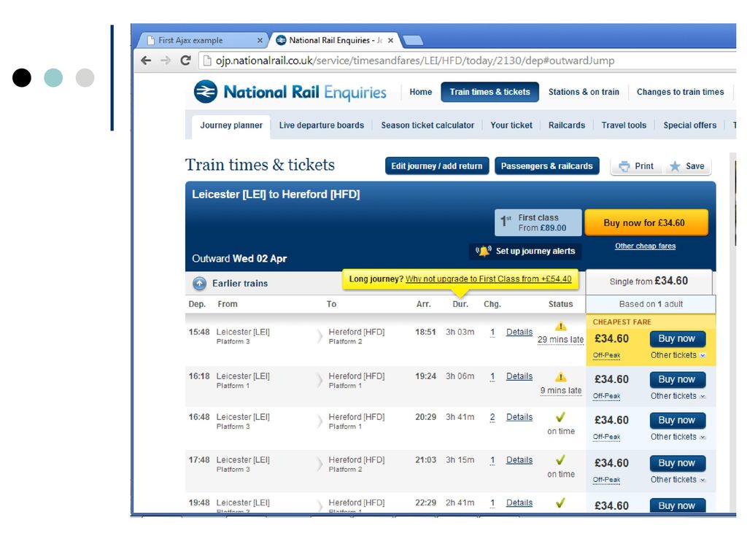Click the browser address bar URL
The height and width of the screenshot is (560, 747).
(x=414, y=61)
